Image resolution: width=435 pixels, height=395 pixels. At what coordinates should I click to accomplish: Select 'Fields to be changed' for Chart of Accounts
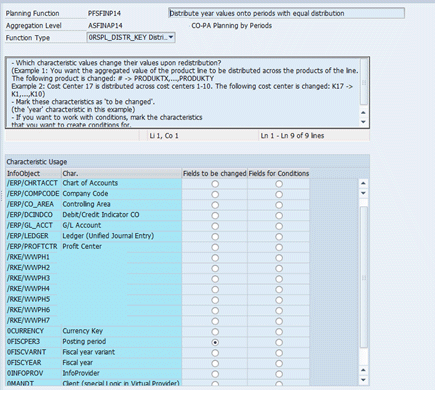pyautogui.click(x=215, y=184)
